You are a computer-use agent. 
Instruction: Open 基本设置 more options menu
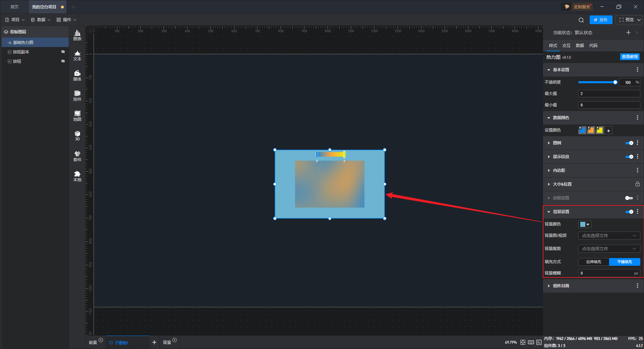(638, 69)
